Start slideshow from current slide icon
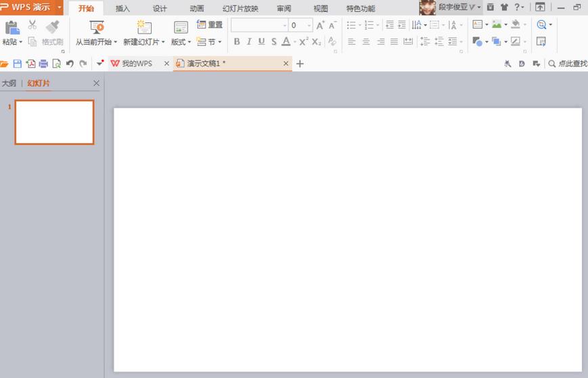 pyautogui.click(x=97, y=27)
